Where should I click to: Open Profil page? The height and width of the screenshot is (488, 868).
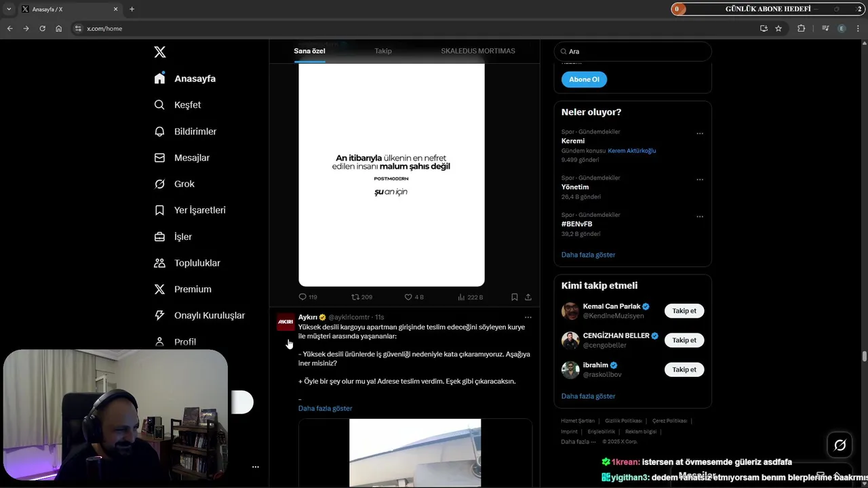tap(175, 342)
